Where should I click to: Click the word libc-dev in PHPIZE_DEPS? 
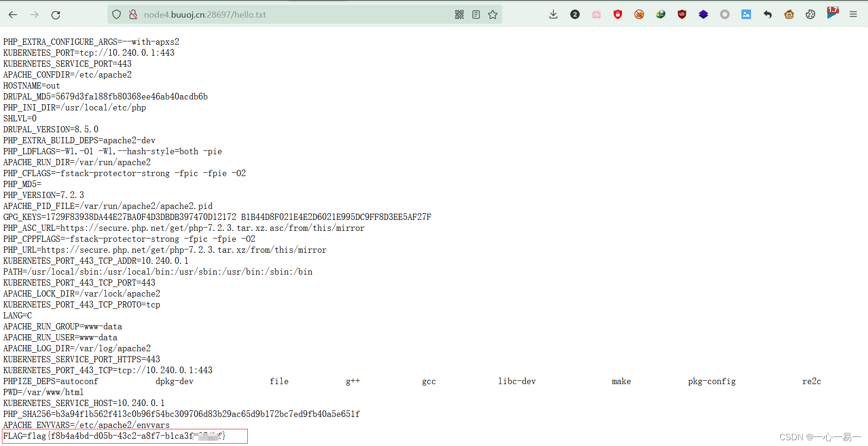(517, 381)
